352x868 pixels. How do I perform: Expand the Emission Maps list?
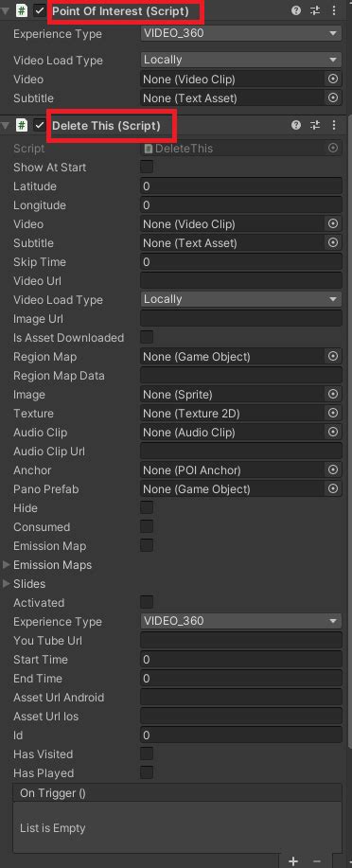[6, 565]
